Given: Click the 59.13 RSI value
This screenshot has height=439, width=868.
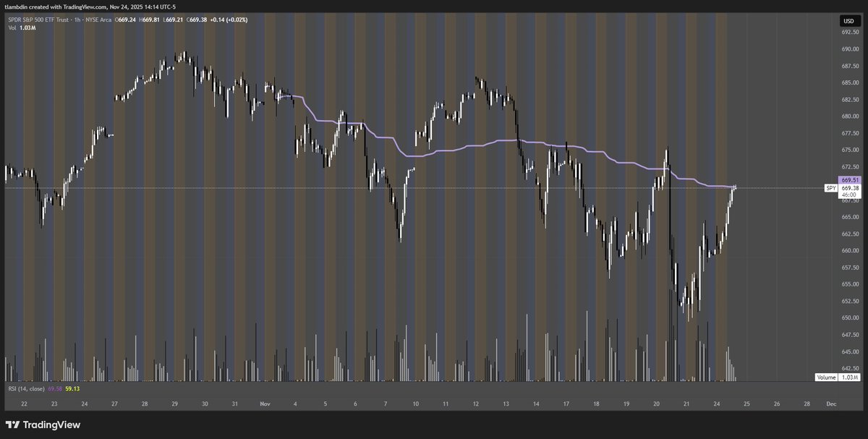Looking at the screenshot, I should click(72, 388).
